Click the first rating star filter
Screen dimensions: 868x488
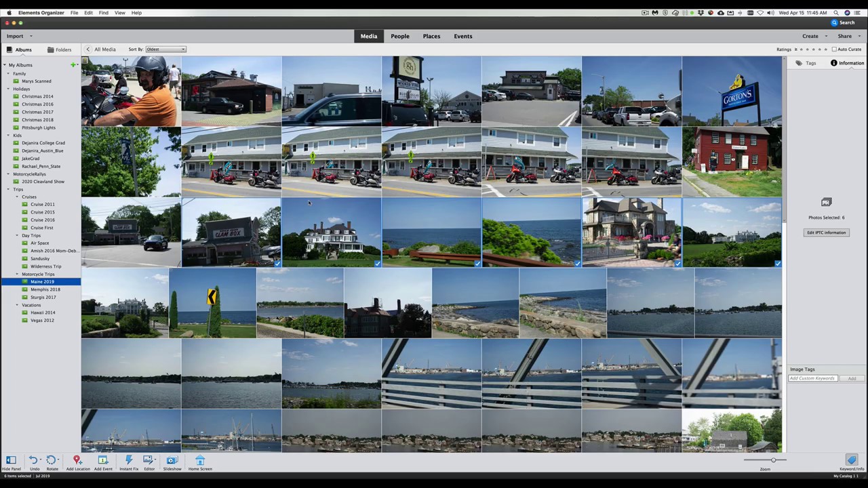tap(802, 49)
